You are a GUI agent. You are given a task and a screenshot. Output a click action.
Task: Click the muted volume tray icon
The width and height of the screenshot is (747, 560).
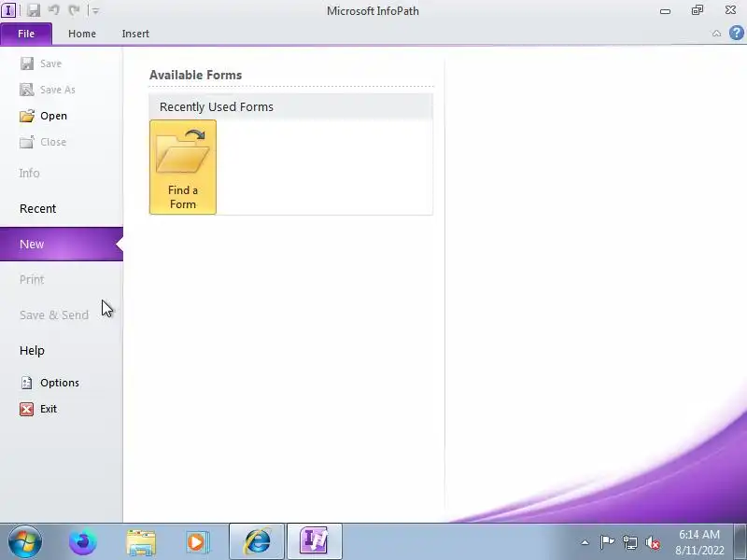point(653,542)
